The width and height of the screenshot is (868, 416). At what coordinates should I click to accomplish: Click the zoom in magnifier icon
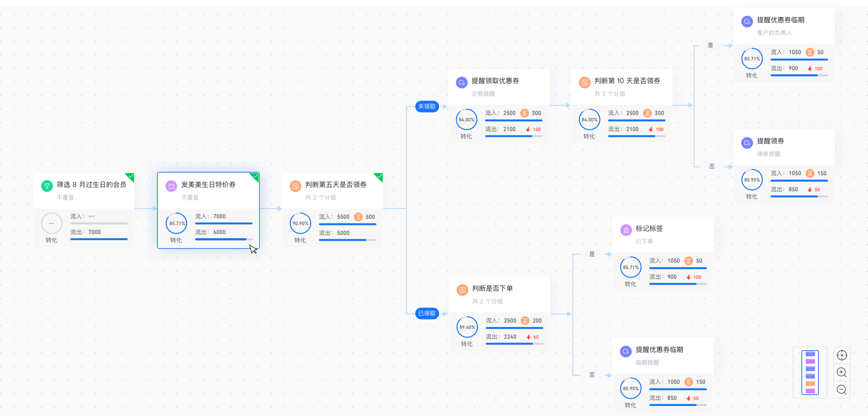pos(842,372)
